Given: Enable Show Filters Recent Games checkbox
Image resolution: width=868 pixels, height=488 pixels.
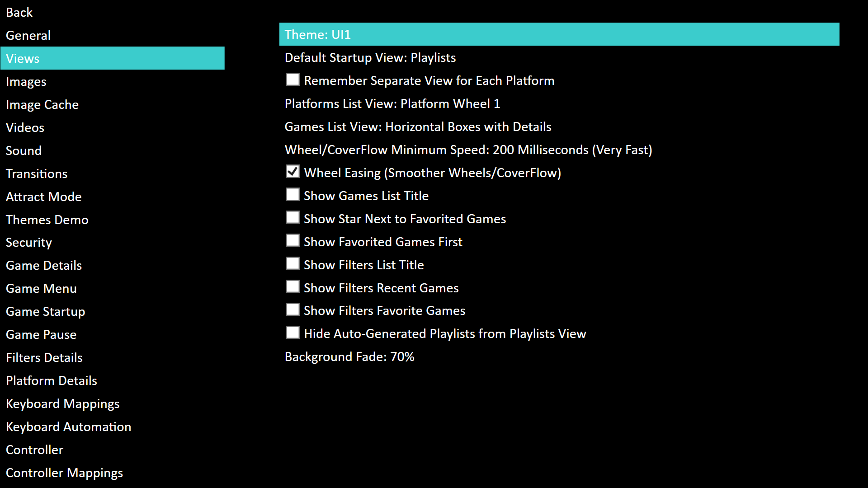Looking at the screenshot, I should point(292,287).
